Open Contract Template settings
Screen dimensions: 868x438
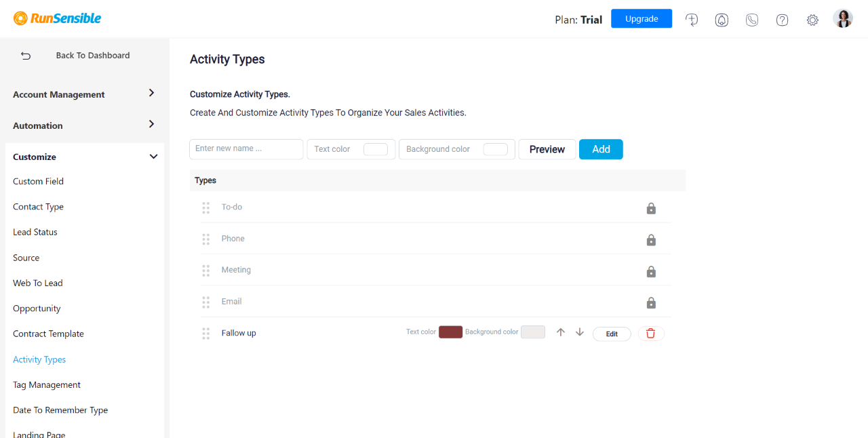coord(49,334)
